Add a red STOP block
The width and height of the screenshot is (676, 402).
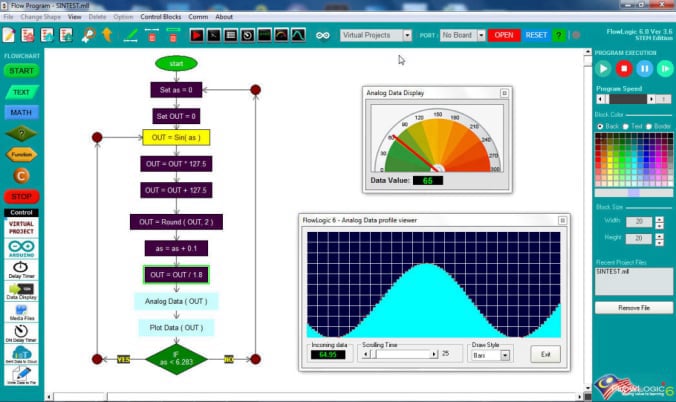click(x=21, y=196)
